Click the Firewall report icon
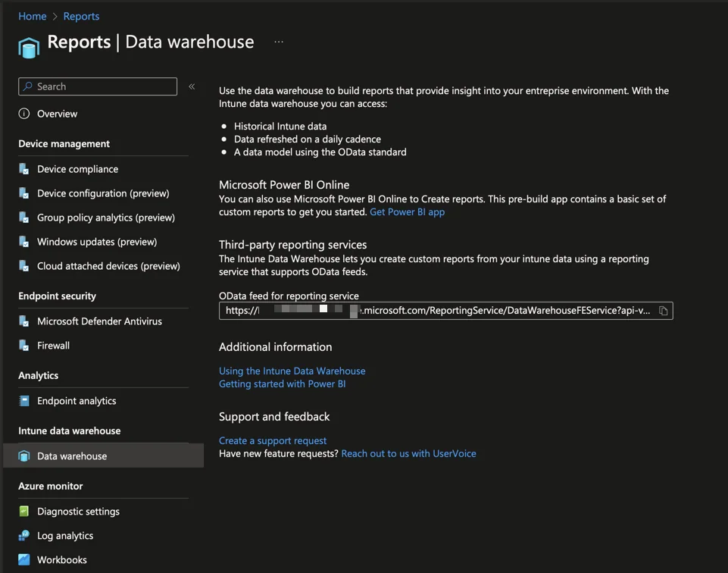The image size is (728, 573). tap(24, 346)
